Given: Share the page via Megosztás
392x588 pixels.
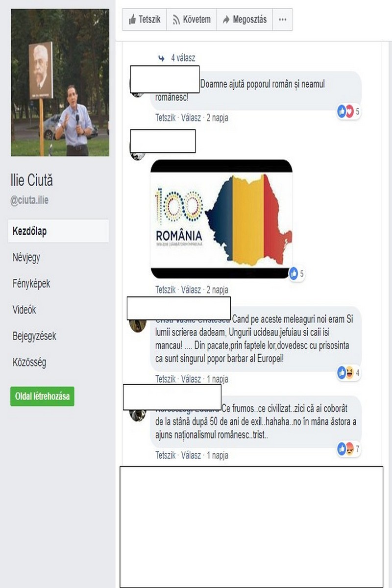Looking at the screenshot, I should (245, 20).
